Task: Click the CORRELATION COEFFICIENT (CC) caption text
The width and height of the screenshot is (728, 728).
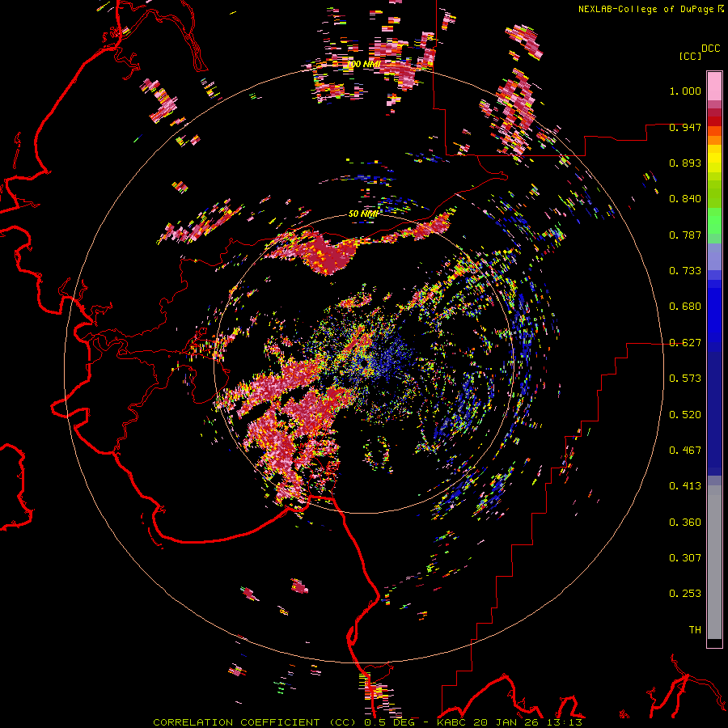Action: pos(254,722)
